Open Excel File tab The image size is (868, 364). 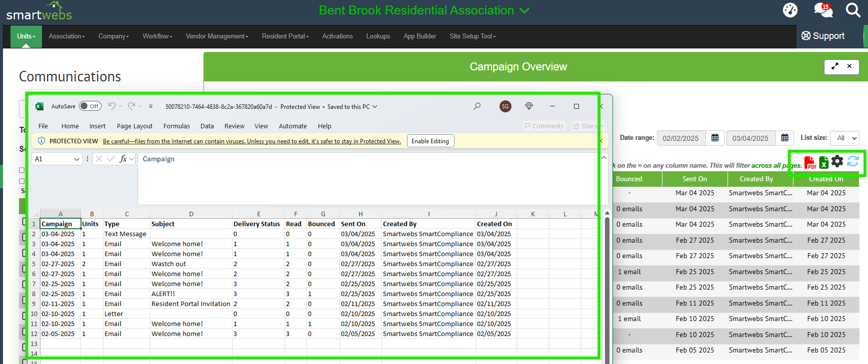click(x=43, y=126)
